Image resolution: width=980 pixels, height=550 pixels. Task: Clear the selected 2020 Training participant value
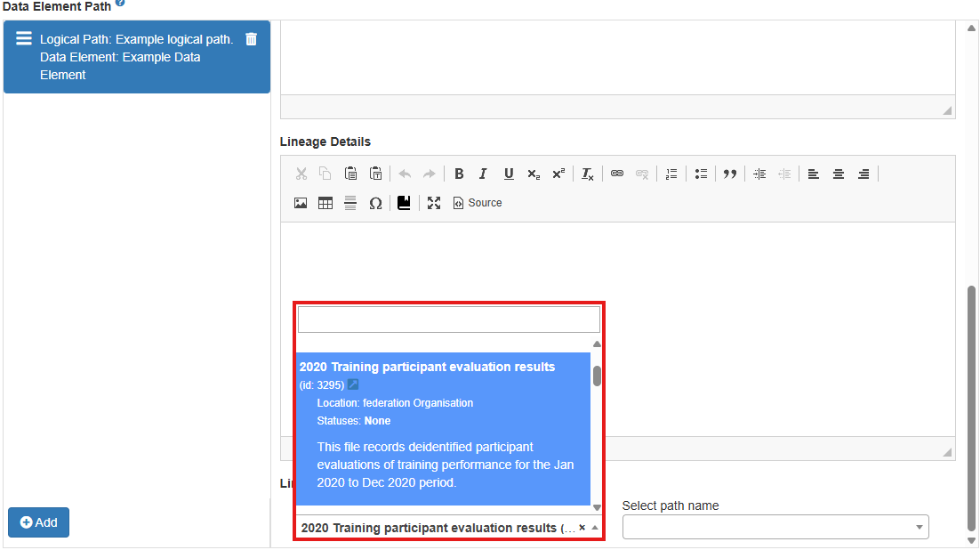582,528
